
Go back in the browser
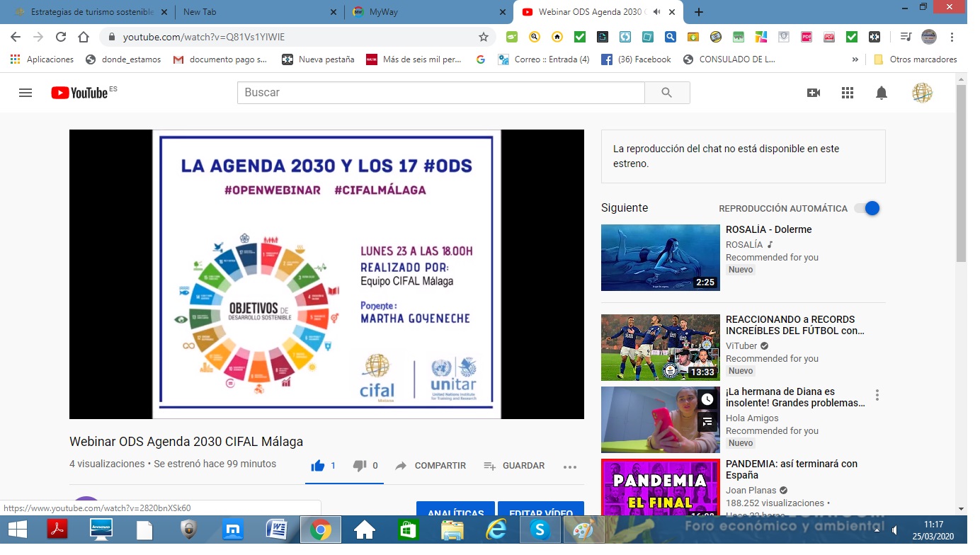pyautogui.click(x=16, y=37)
